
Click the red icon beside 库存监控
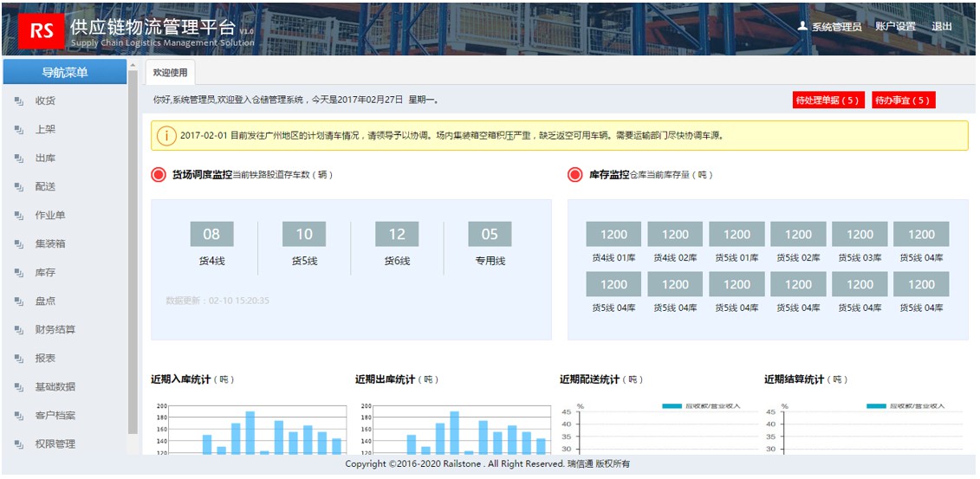[575, 175]
